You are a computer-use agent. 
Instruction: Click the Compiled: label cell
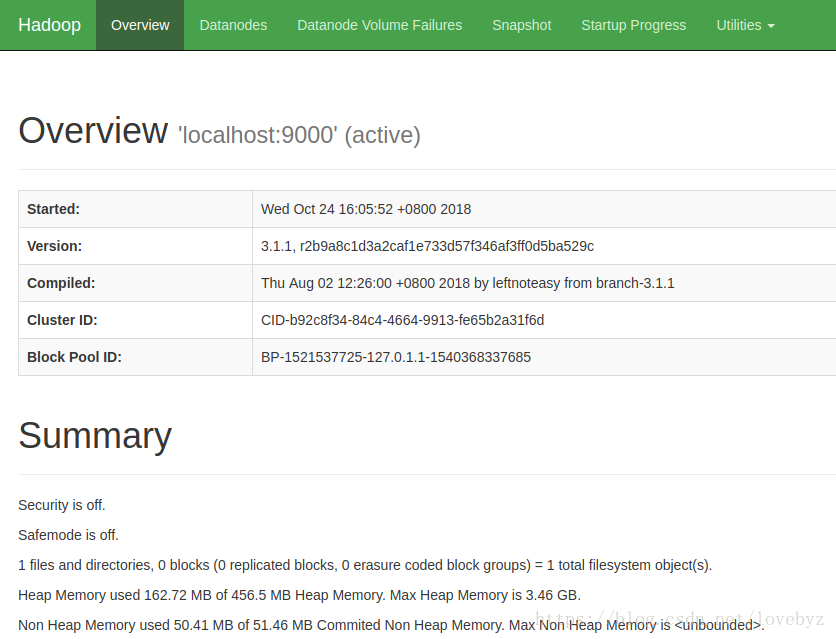135,283
